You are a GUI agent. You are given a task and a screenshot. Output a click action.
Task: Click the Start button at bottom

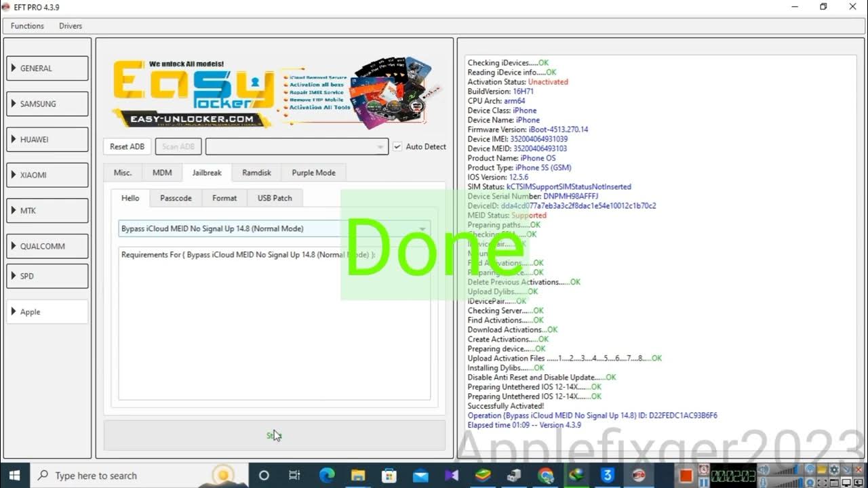pos(274,436)
